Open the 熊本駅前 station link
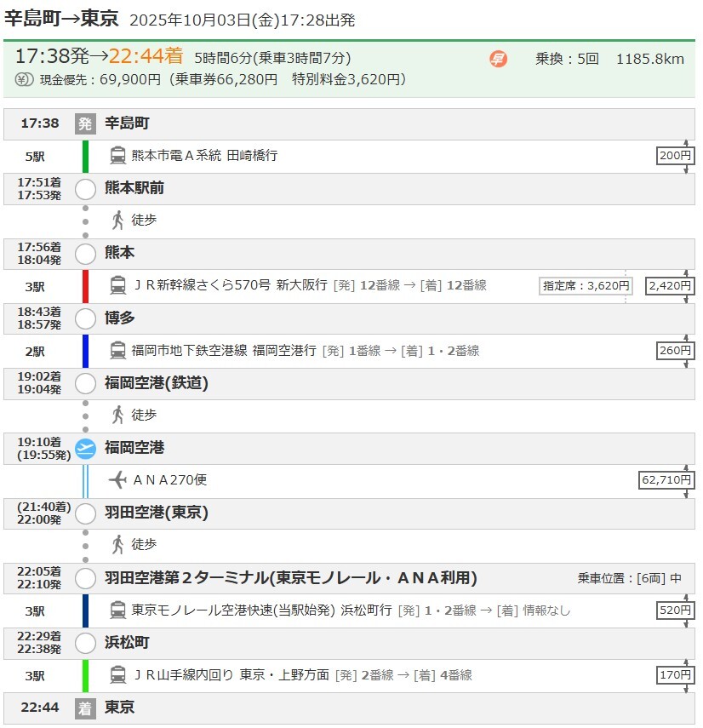This screenshot has width=703, height=728. coord(134,188)
